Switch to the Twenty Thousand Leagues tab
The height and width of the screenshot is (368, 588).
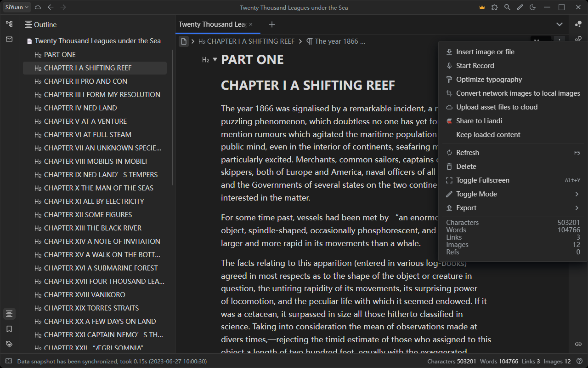(x=214, y=24)
